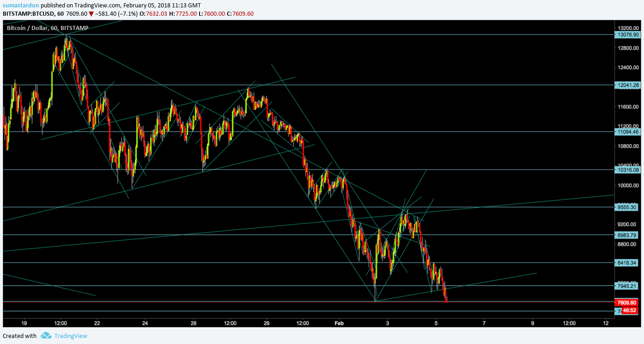This screenshot has width=644, height=344.
Task: Select the 11094.46 horizontal line price label
Action: [x=628, y=132]
